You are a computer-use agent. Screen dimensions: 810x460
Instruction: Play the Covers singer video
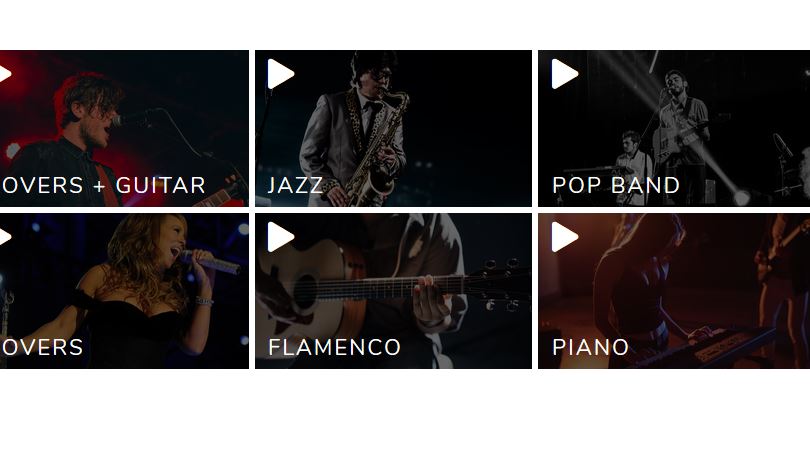click(x=5, y=237)
